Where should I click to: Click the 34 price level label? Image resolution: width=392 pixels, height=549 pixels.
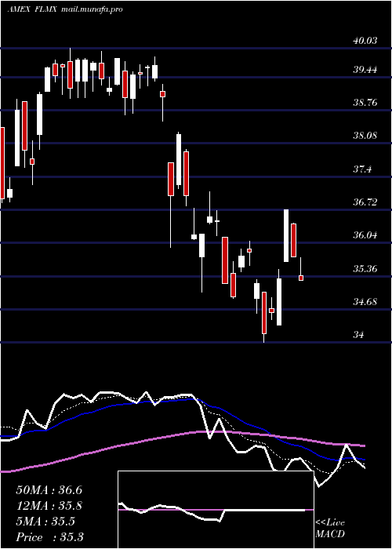(x=358, y=334)
